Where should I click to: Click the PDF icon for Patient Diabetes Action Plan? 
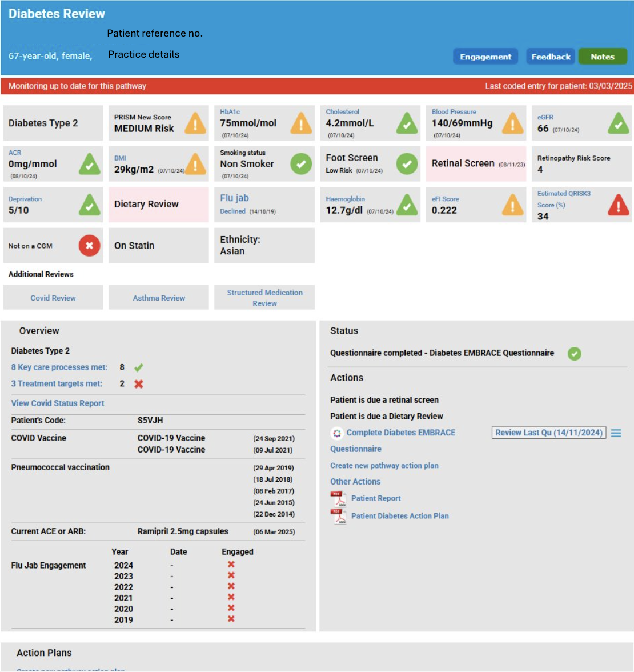339,517
